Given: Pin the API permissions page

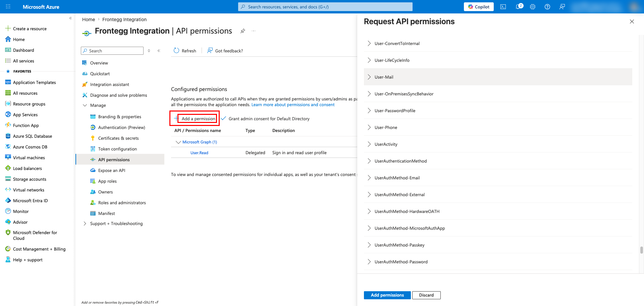Looking at the screenshot, I should (243, 31).
